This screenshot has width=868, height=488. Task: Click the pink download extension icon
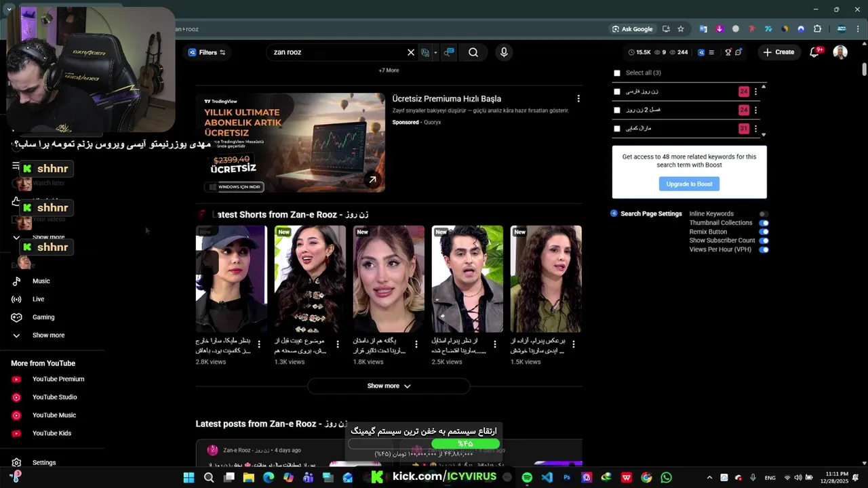click(719, 29)
